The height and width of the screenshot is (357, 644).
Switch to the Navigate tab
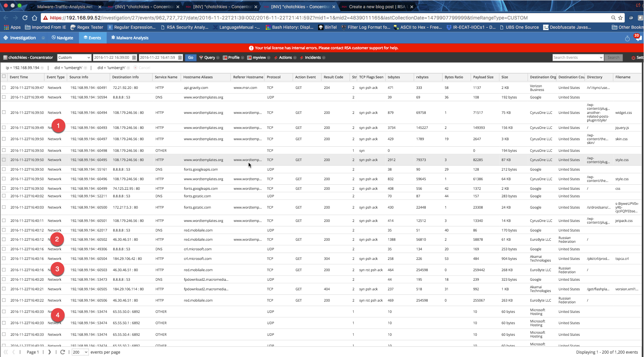[63, 38]
